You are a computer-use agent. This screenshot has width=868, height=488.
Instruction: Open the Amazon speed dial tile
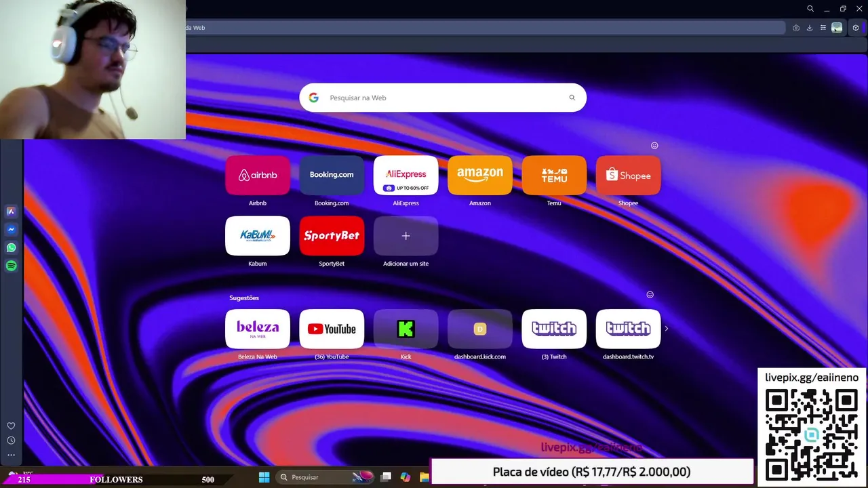479,176
